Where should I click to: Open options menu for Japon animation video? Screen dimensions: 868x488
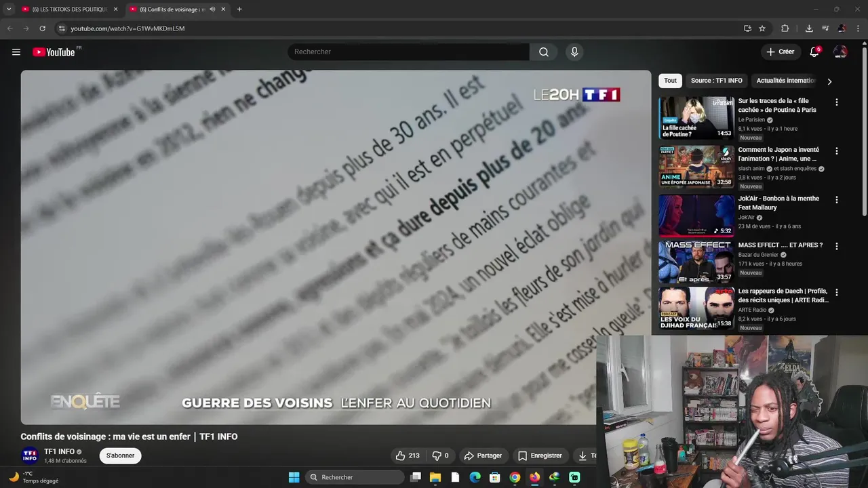(x=836, y=151)
